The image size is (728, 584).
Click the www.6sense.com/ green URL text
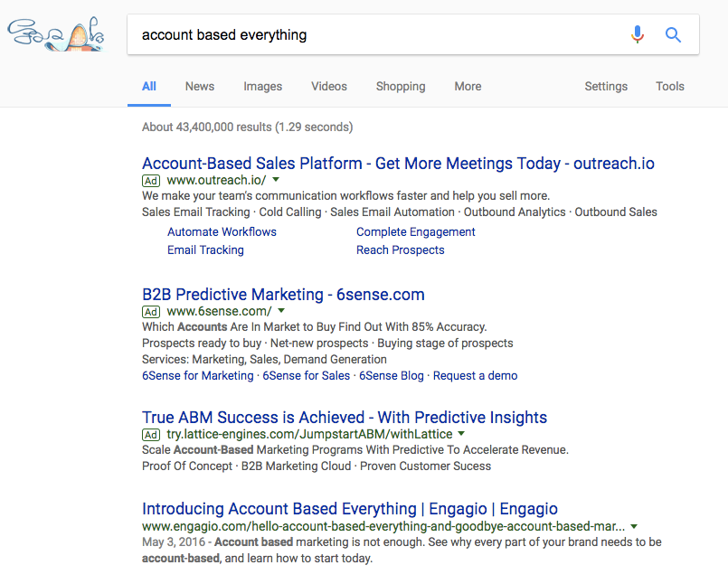(219, 311)
